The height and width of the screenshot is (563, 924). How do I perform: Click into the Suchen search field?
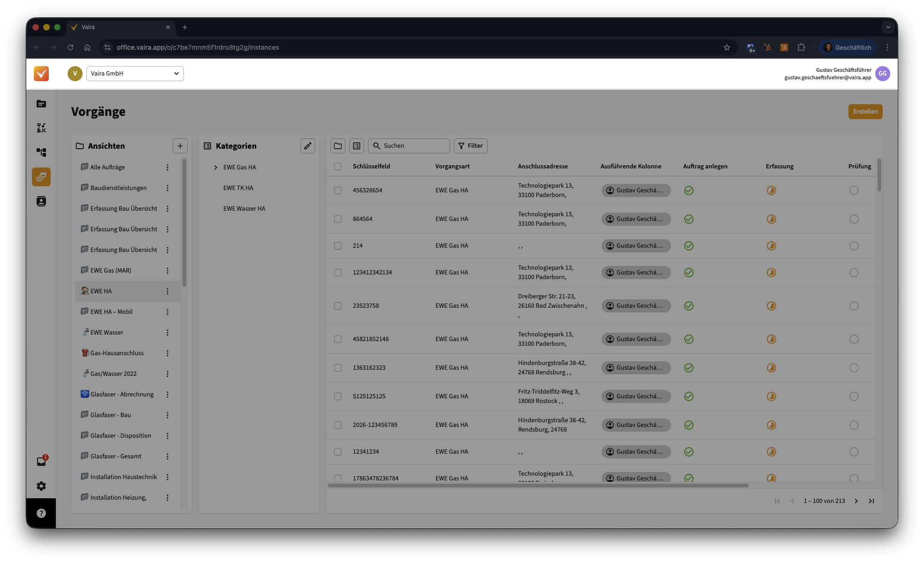pyautogui.click(x=413, y=146)
